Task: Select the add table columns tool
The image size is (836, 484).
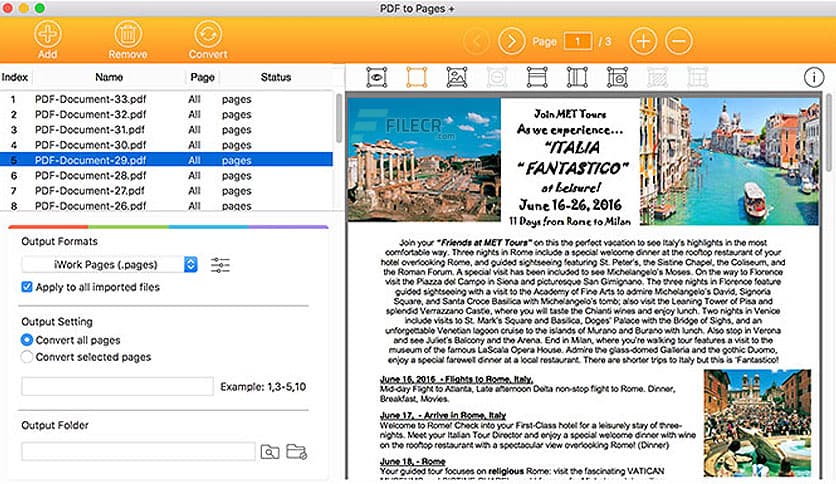Action: click(x=577, y=77)
